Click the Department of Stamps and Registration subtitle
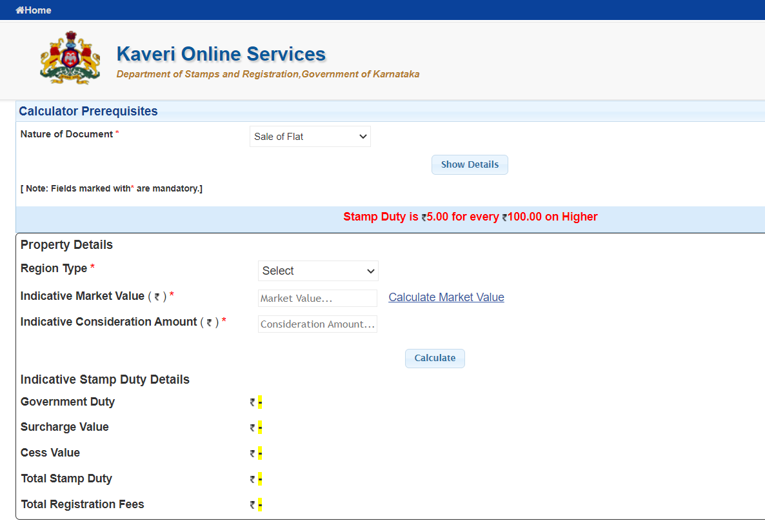This screenshot has width=765, height=532. pyautogui.click(x=268, y=74)
